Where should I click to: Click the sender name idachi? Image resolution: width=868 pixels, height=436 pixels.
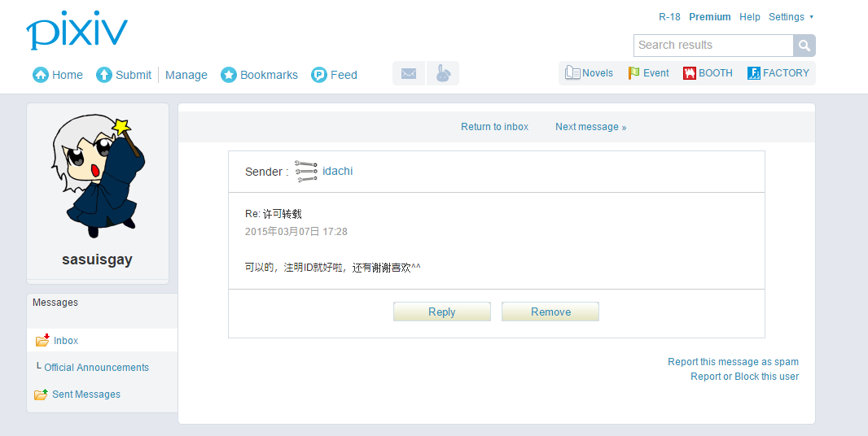click(338, 171)
